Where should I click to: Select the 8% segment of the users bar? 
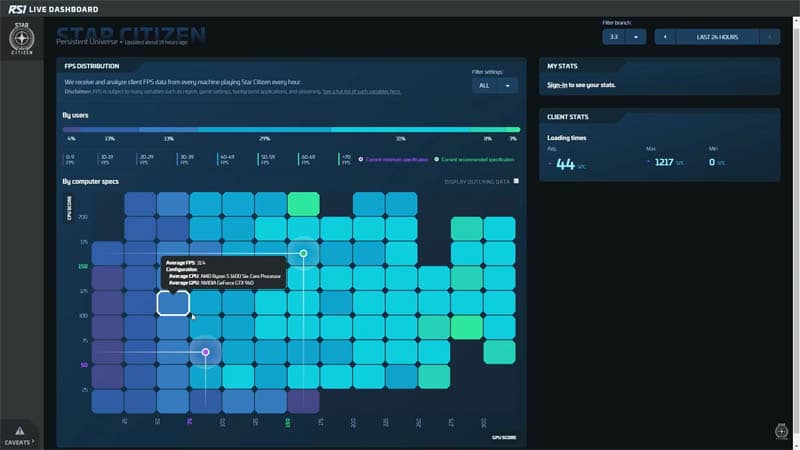[488, 130]
